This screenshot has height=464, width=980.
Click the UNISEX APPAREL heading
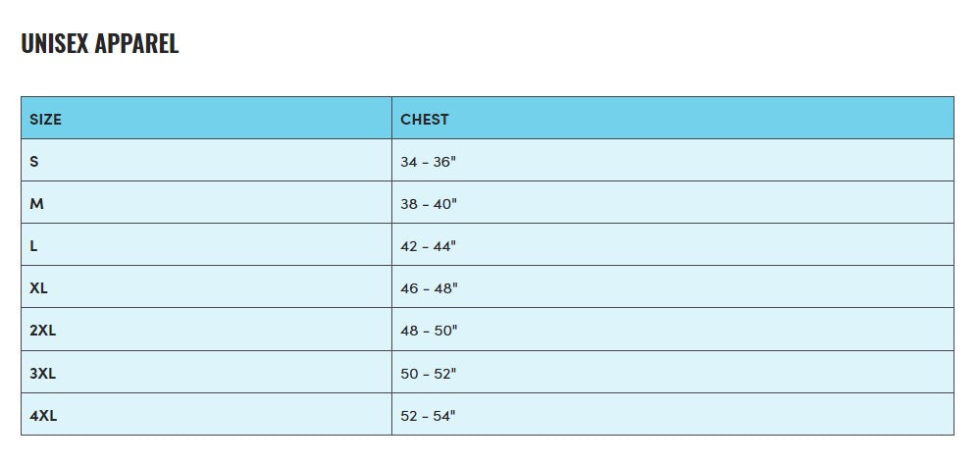(99, 44)
